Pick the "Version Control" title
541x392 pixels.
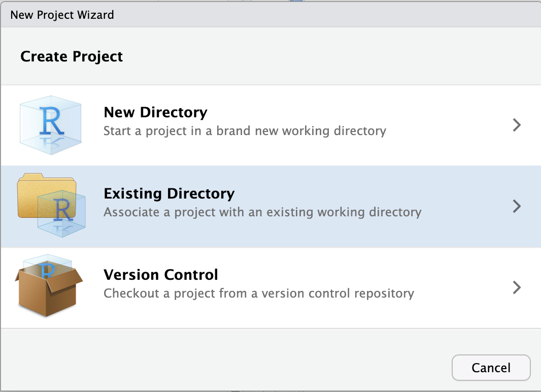click(161, 275)
